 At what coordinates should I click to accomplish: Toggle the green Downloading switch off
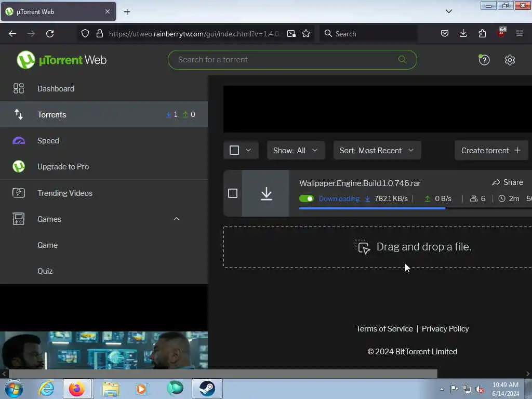pyautogui.click(x=307, y=198)
